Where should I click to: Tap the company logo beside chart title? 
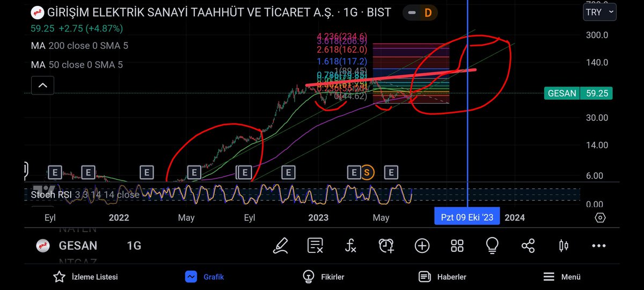click(x=37, y=12)
